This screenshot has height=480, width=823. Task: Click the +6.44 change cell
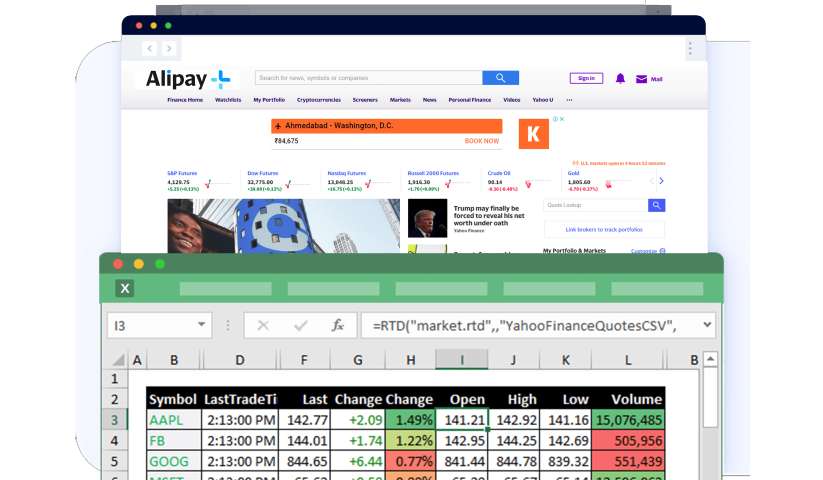pyautogui.click(x=358, y=461)
